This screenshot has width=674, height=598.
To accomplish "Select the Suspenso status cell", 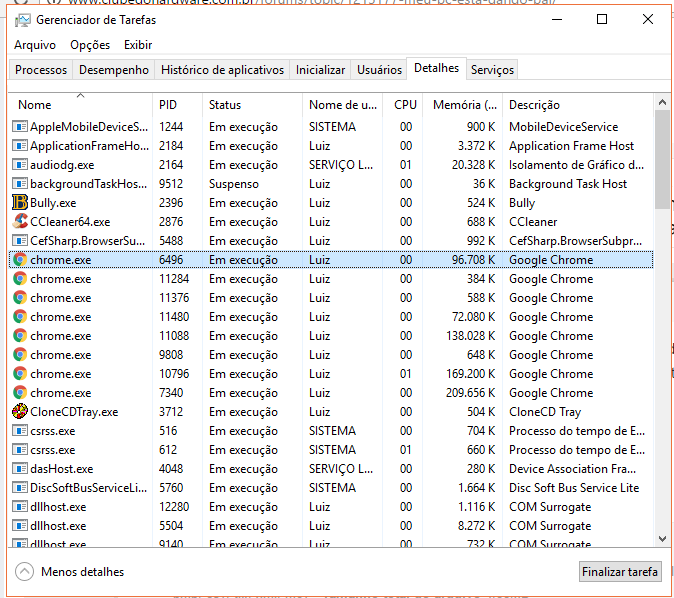I will point(234,184).
